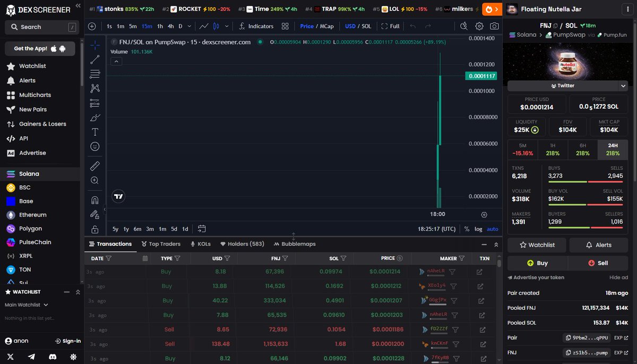Select the 4h timeframe
Image resolution: width=637 pixels, height=364 pixels.
point(170,26)
